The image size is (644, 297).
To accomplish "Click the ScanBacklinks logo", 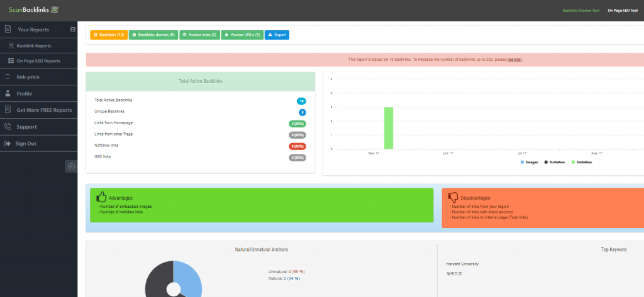I will click(34, 9).
